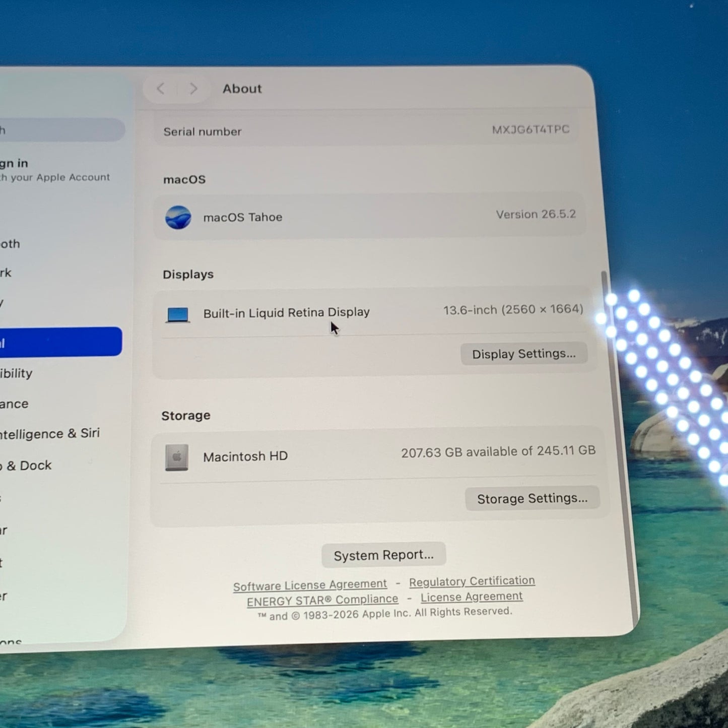Viewport: 728px width, 728px height.
Task: Open Storage Settings
Action: coord(533,498)
